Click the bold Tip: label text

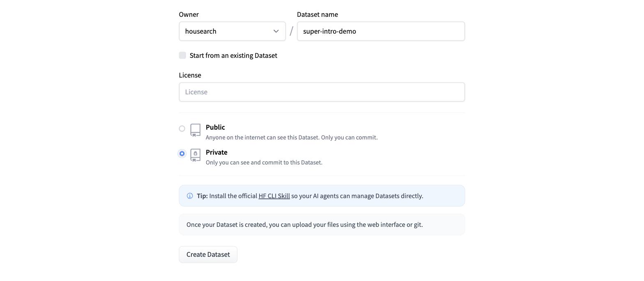coord(202,196)
